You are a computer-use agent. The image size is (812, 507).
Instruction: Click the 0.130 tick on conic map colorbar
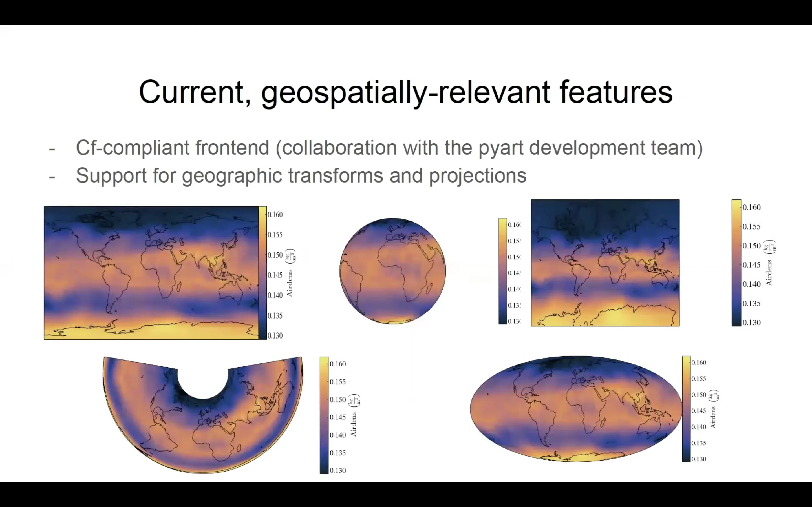pyautogui.click(x=337, y=470)
